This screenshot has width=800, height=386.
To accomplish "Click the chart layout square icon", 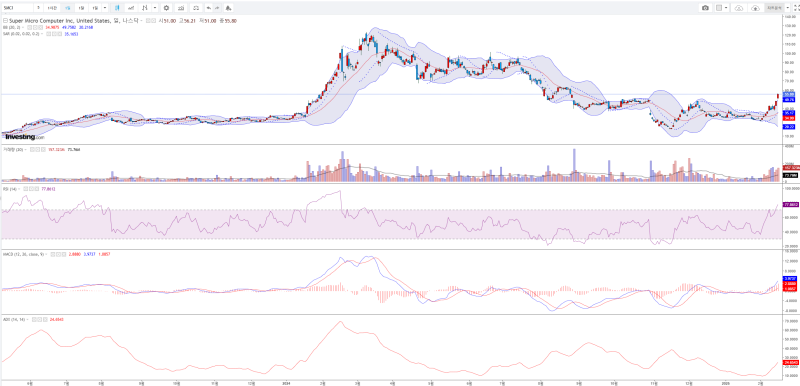I will (x=719, y=8).
